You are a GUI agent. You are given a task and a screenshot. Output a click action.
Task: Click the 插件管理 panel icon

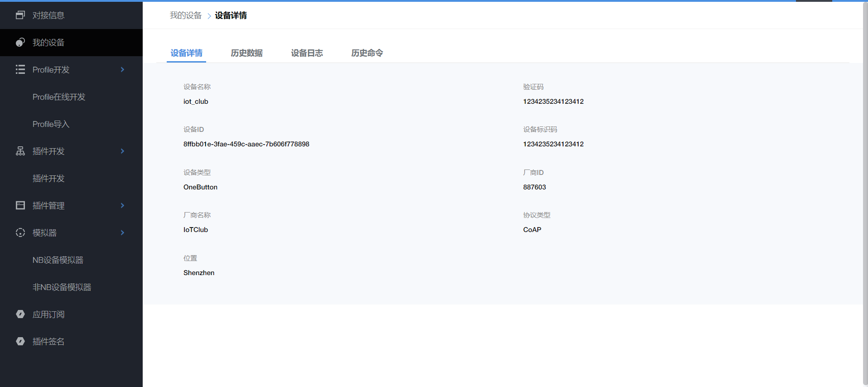[x=20, y=205]
